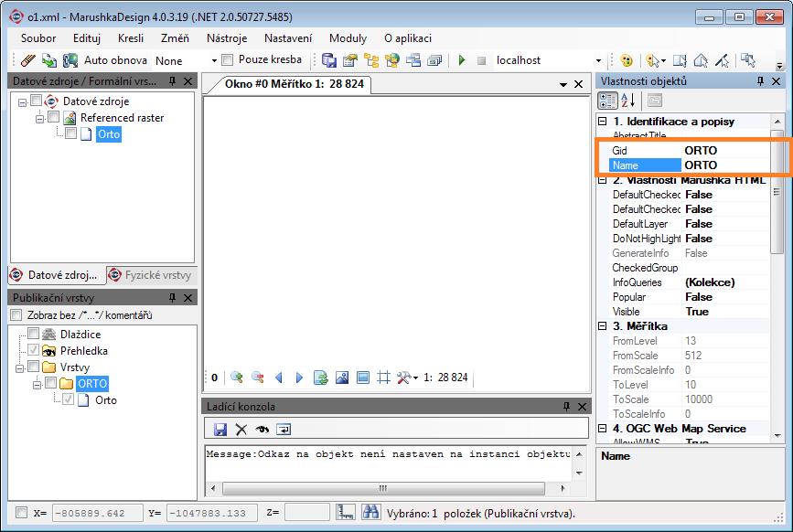
Task: Toggle the Přehledka layer checkbox
Action: [33, 349]
